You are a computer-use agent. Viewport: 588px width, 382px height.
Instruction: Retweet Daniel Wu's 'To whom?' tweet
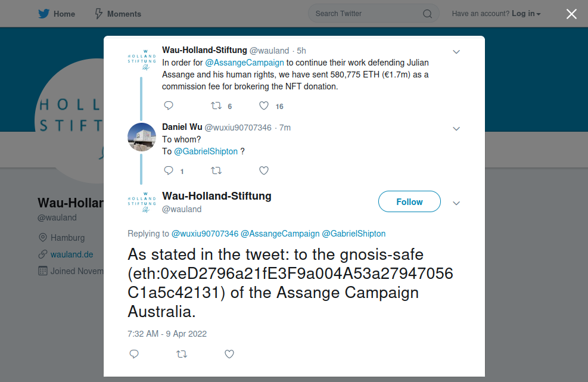(x=216, y=170)
